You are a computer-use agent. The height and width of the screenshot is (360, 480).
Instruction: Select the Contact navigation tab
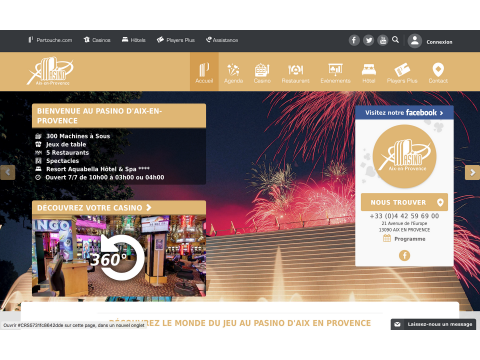coord(438,73)
